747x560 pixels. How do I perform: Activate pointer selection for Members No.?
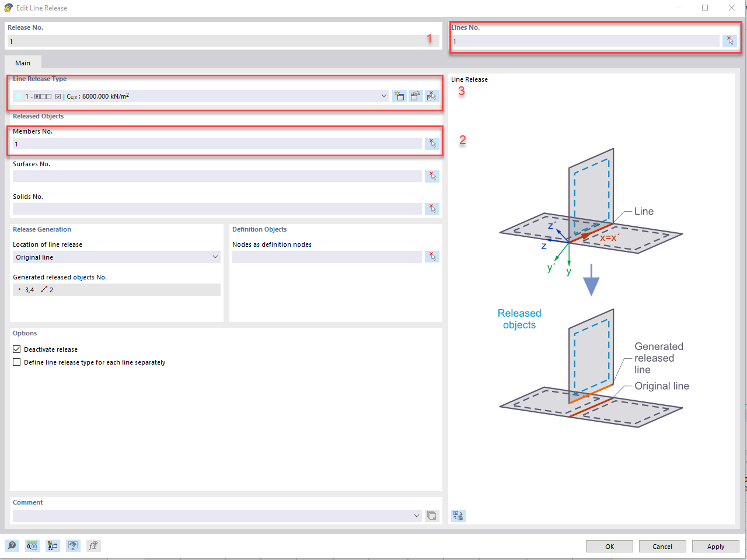pyautogui.click(x=432, y=143)
